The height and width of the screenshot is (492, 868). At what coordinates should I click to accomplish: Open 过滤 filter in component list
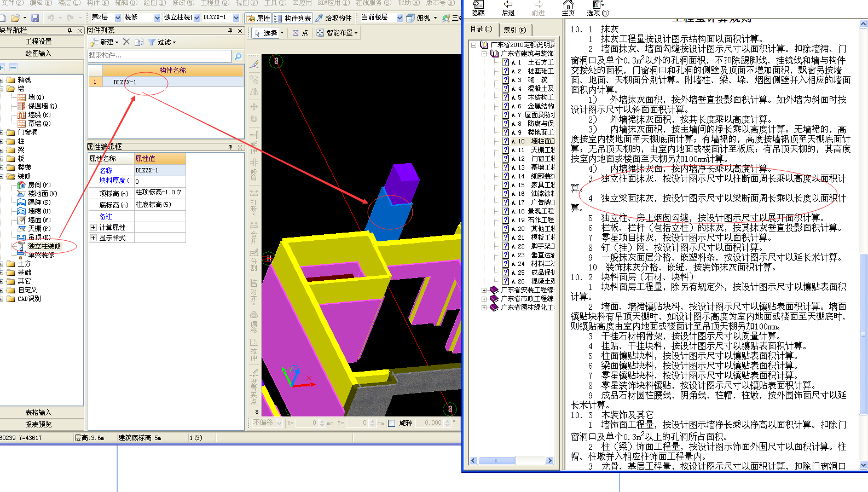click(162, 42)
